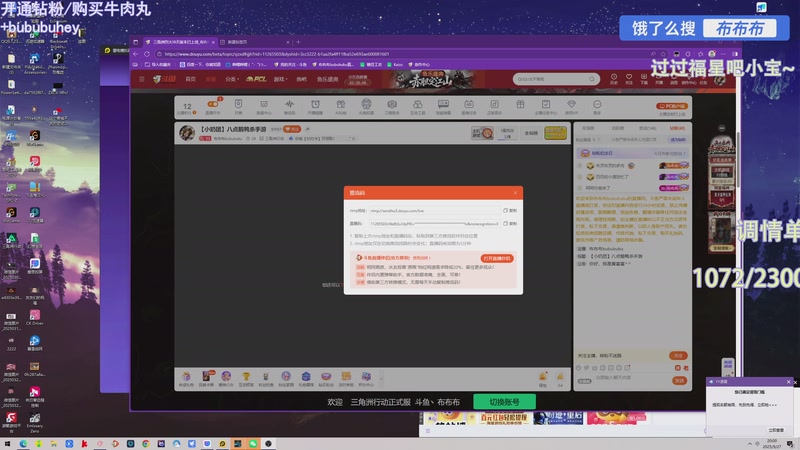The height and width of the screenshot is (450, 800).
Task: Click the calendar check task center icon
Action: click(x=545, y=106)
